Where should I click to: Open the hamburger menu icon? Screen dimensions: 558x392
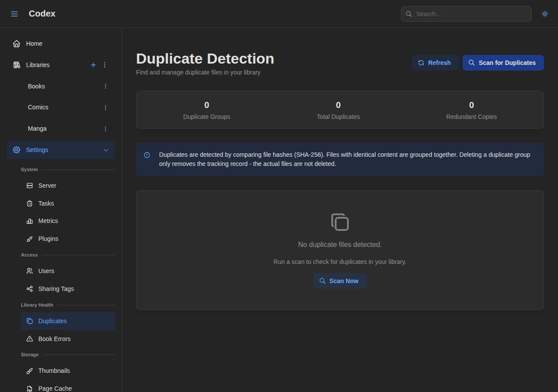[14, 14]
